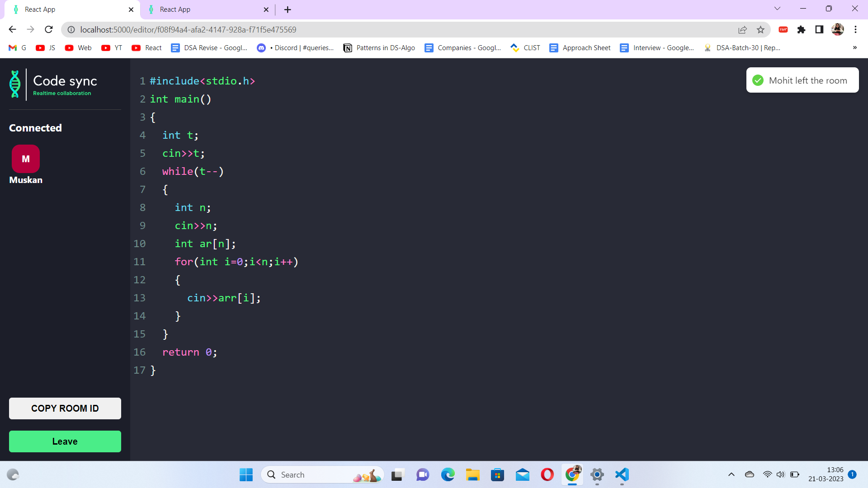This screenshot has height=488, width=868.
Task: Launch VS Code from the taskbar
Action: tap(622, 475)
